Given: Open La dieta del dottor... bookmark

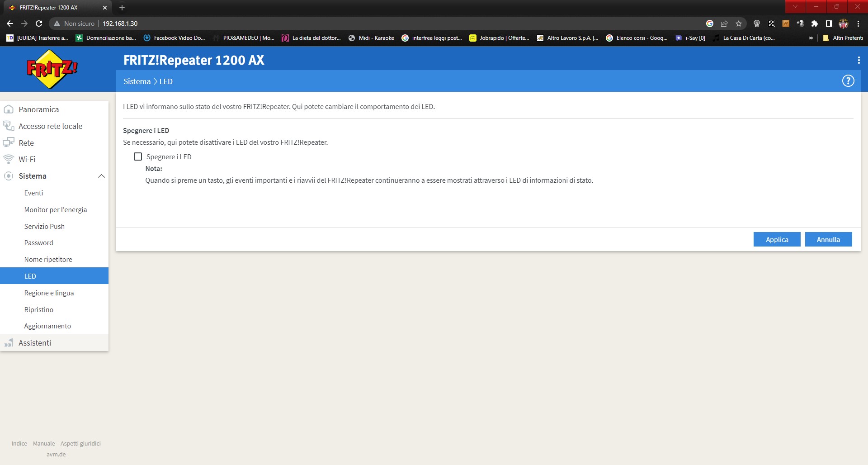Looking at the screenshot, I should (x=311, y=38).
